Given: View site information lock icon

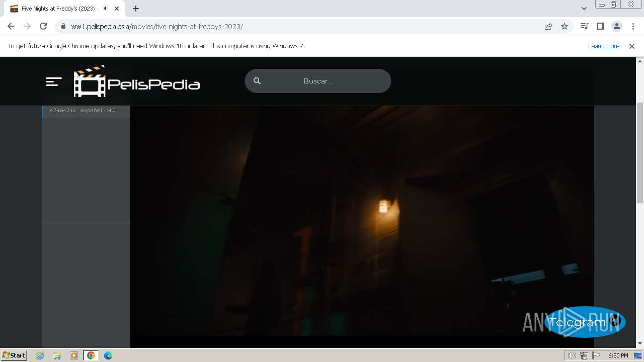Looking at the screenshot, I should 63,27.
